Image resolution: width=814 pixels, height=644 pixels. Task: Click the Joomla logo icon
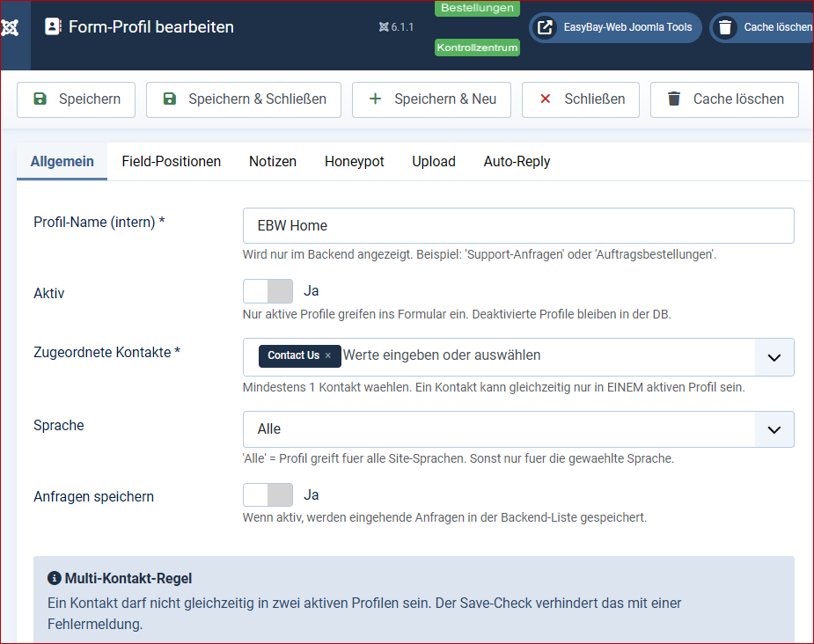pyautogui.click(x=10, y=27)
